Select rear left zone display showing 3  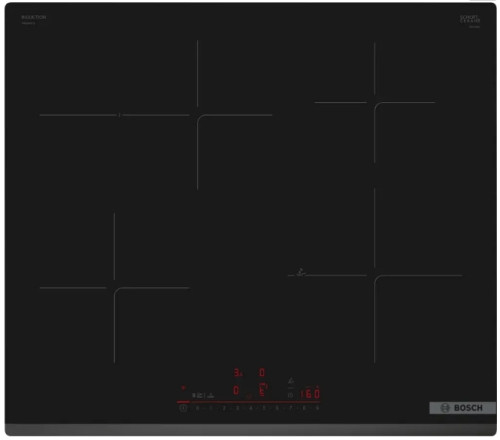coord(238,373)
